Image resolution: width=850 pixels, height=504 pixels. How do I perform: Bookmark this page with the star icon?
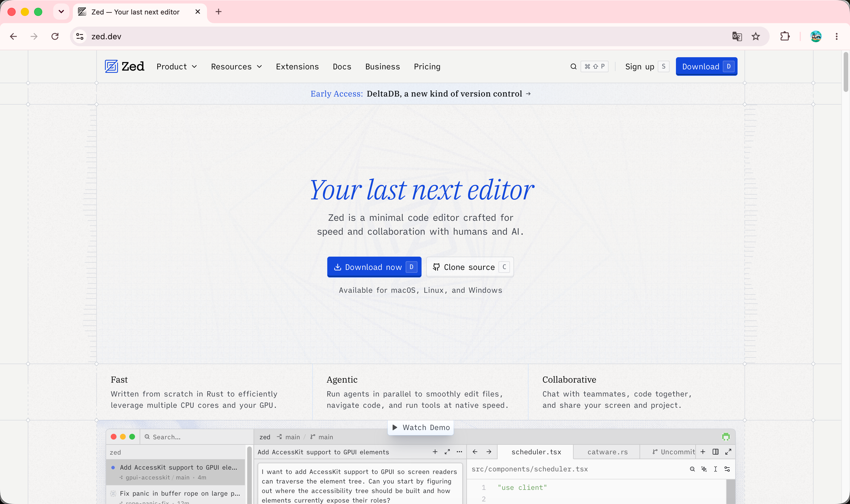[755, 36]
